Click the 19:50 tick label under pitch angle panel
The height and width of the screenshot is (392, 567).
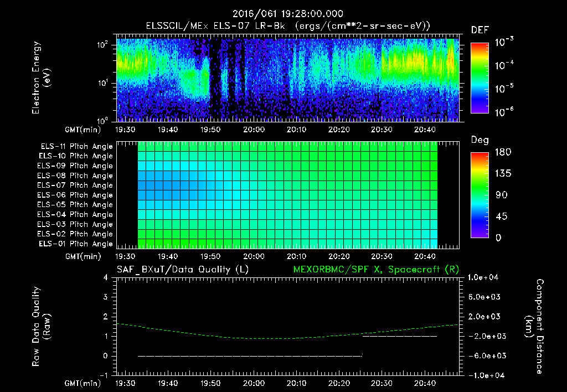click(x=210, y=257)
